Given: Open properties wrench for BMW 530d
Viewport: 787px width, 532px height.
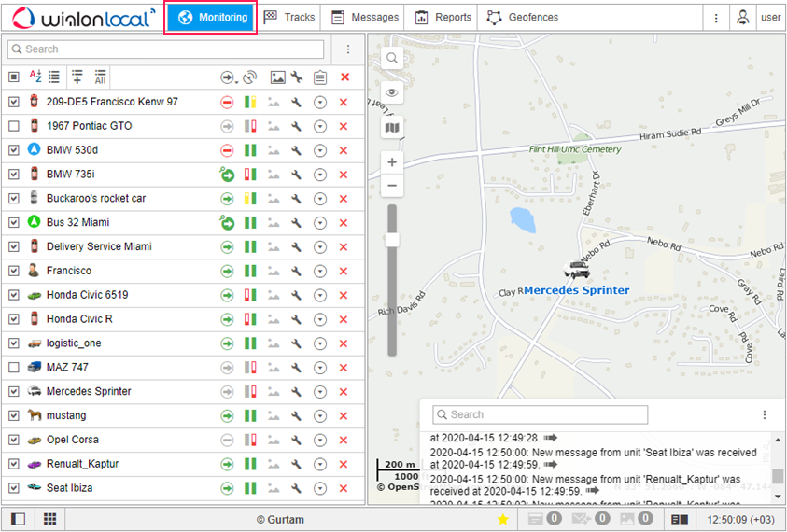Looking at the screenshot, I should coord(296,150).
